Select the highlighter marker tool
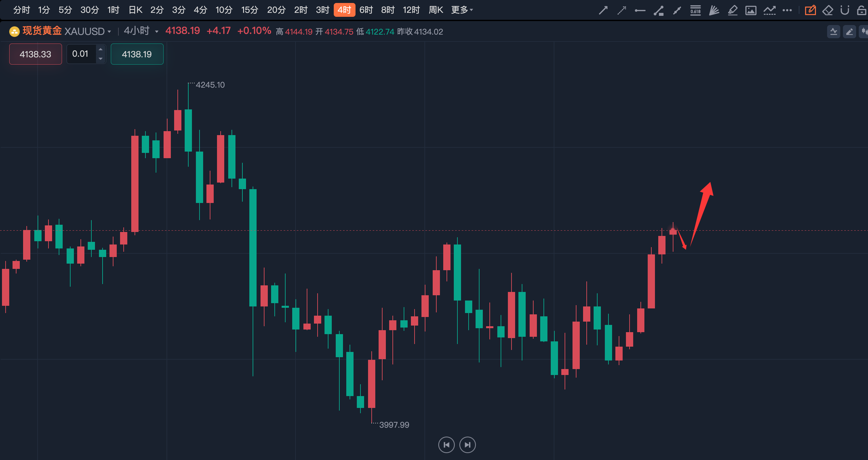The width and height of the screenshot is (868, 460). coord(732,10)
